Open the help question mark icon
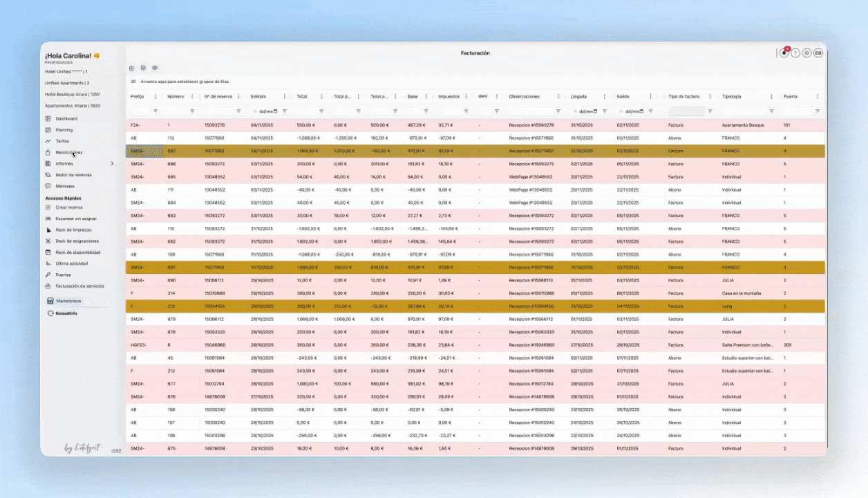The height and width of the screenshot is (498, 868). 795,53
